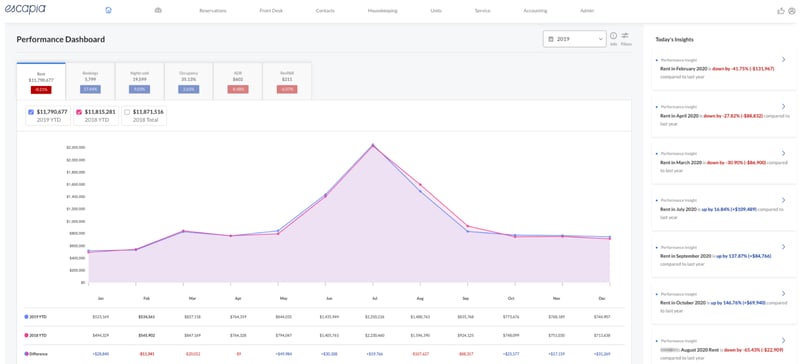Open the July 2020 rent insight card
This screenshot has height=364, width=800.
[723, 211]
